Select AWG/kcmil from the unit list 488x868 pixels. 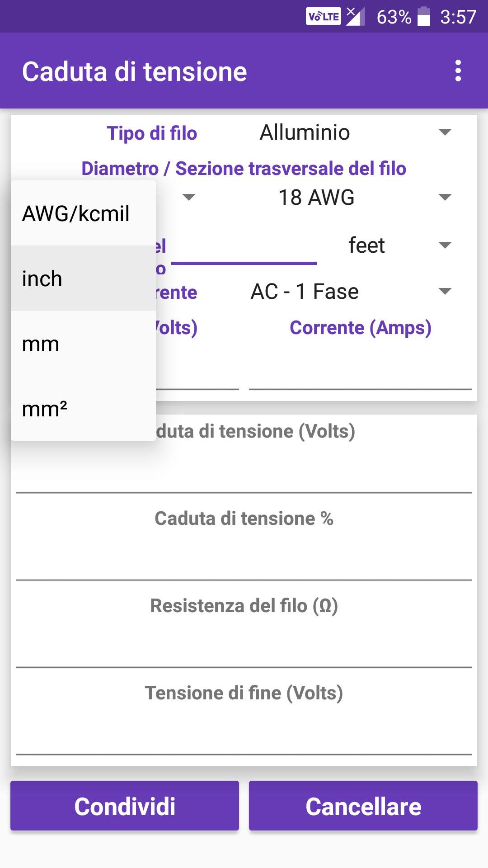pyautogui.click(x=84, y=213)
